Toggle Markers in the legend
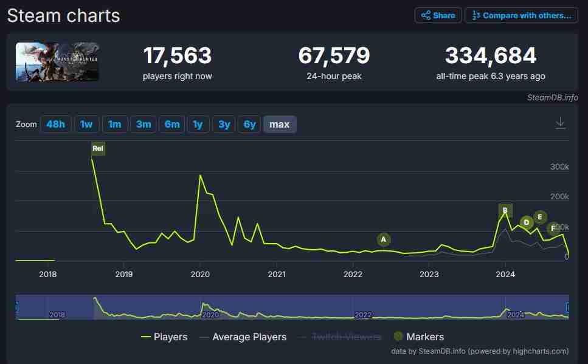 (419, 337)
